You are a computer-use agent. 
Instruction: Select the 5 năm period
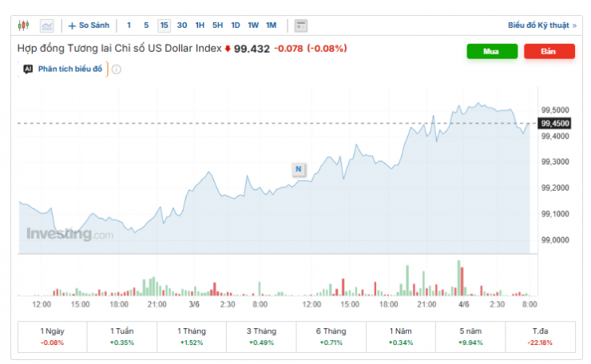click(470, 337)
